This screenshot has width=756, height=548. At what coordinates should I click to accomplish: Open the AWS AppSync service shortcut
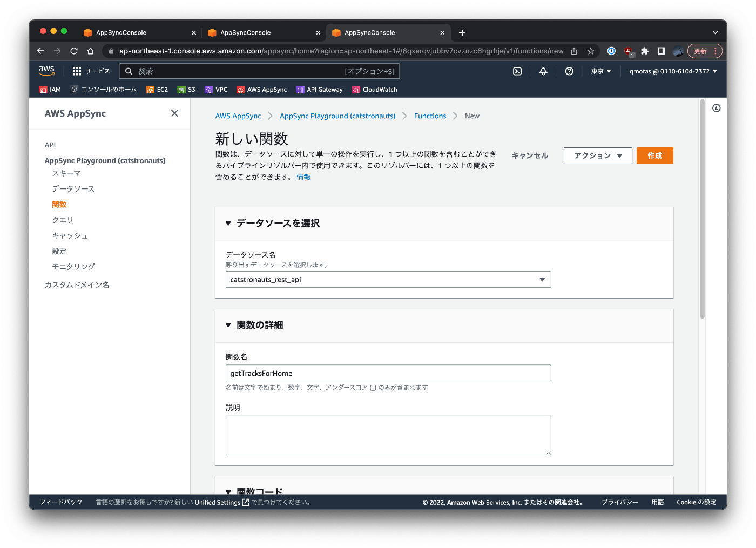[262, 90]
